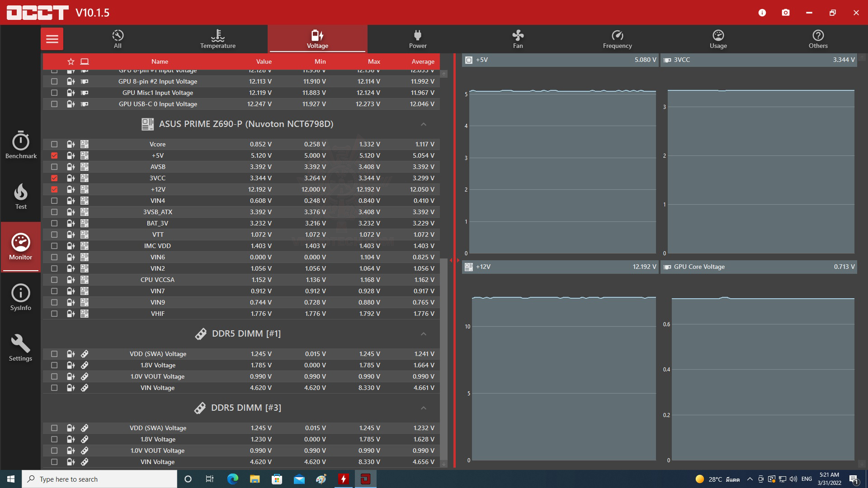Switch to the Fan tab
The image size is (868, 488).
point(518,39)
